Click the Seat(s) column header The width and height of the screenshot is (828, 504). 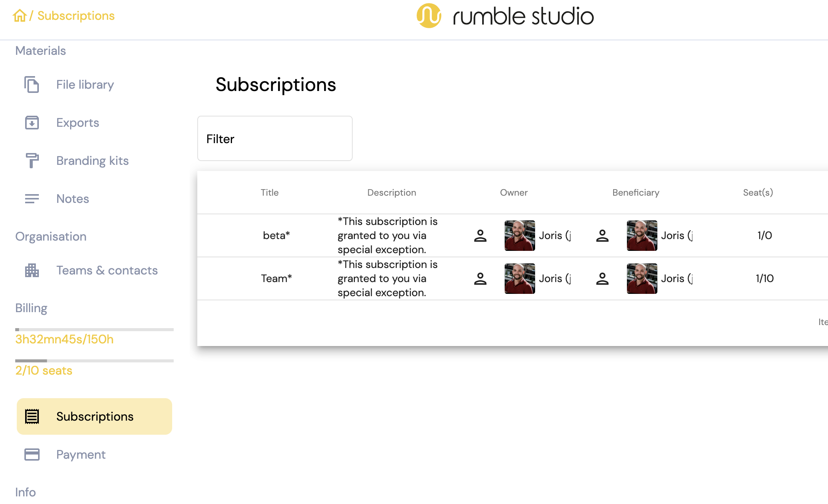pos(758,193)
